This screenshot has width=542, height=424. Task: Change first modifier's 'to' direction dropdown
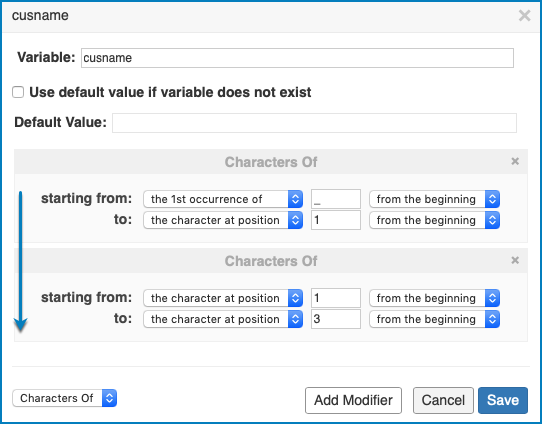click(x=434, y=220)
